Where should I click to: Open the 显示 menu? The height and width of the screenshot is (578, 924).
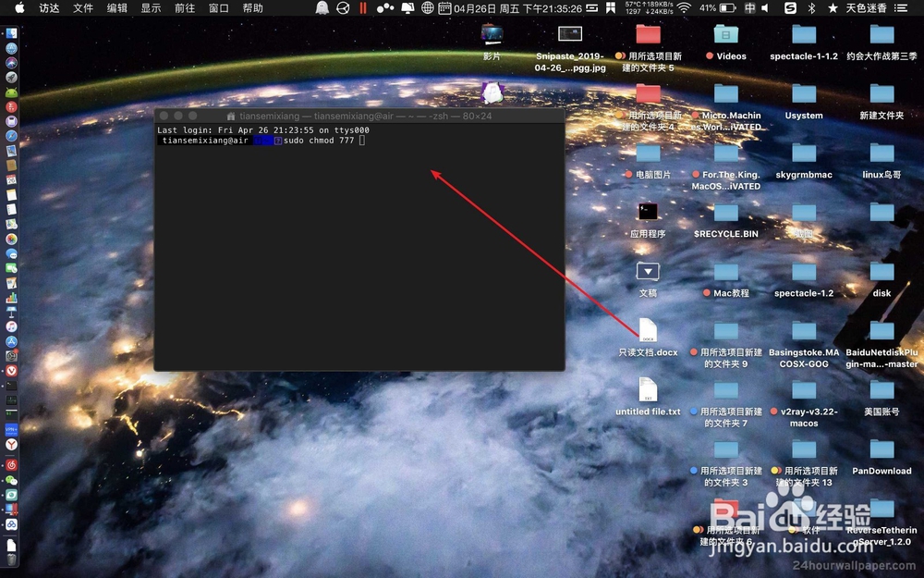tap(151, 8)
